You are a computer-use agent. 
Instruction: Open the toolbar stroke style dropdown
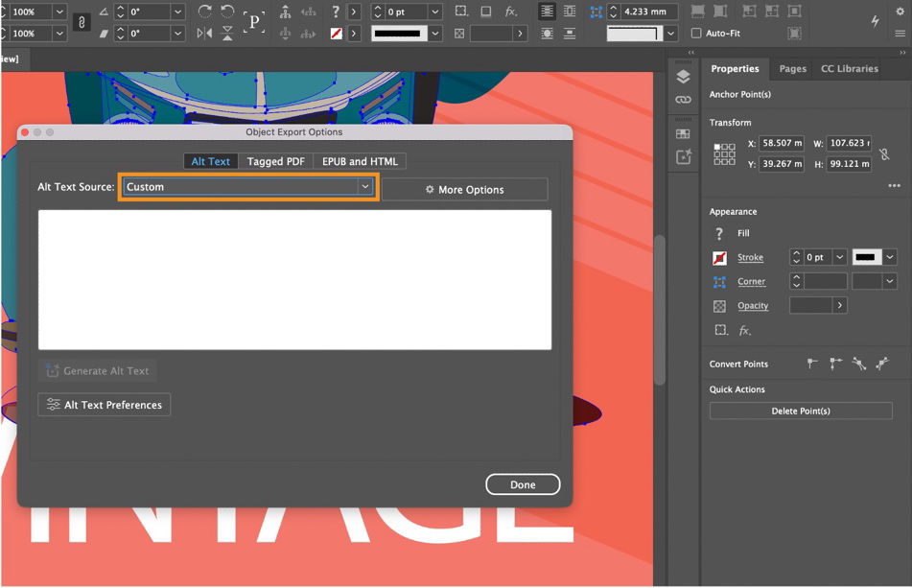(435, 34)
